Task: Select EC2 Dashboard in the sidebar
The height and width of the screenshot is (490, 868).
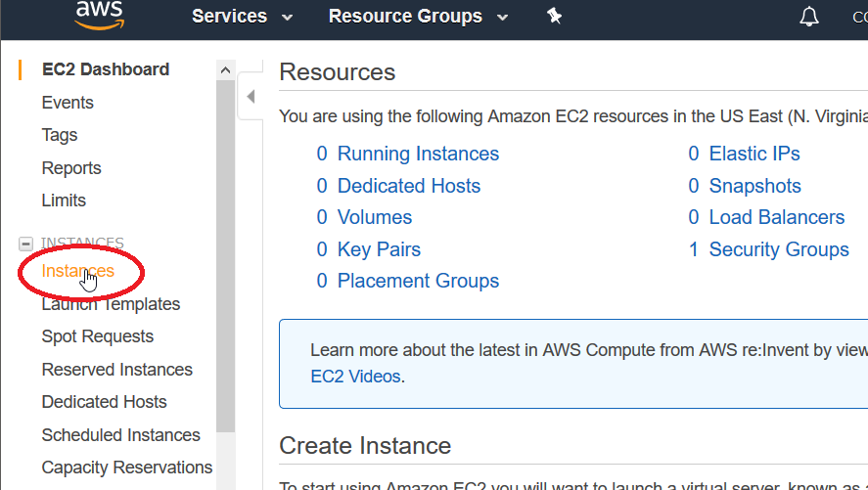Action: (106, 69)
